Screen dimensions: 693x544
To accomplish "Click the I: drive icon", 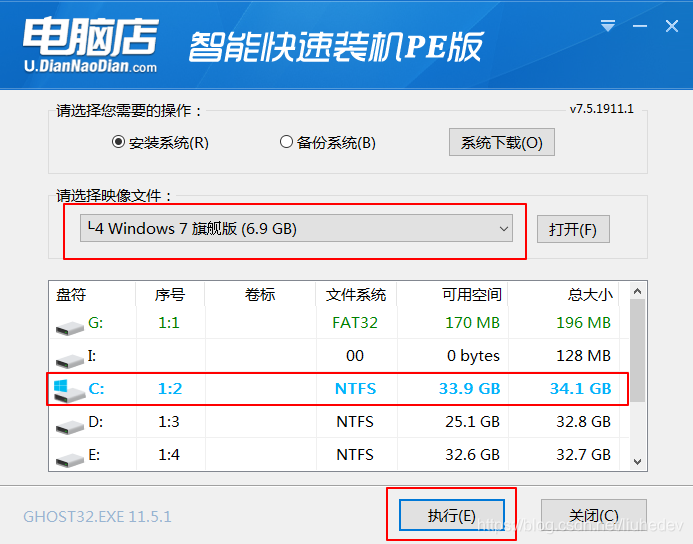I will click(x=69, y=360).
